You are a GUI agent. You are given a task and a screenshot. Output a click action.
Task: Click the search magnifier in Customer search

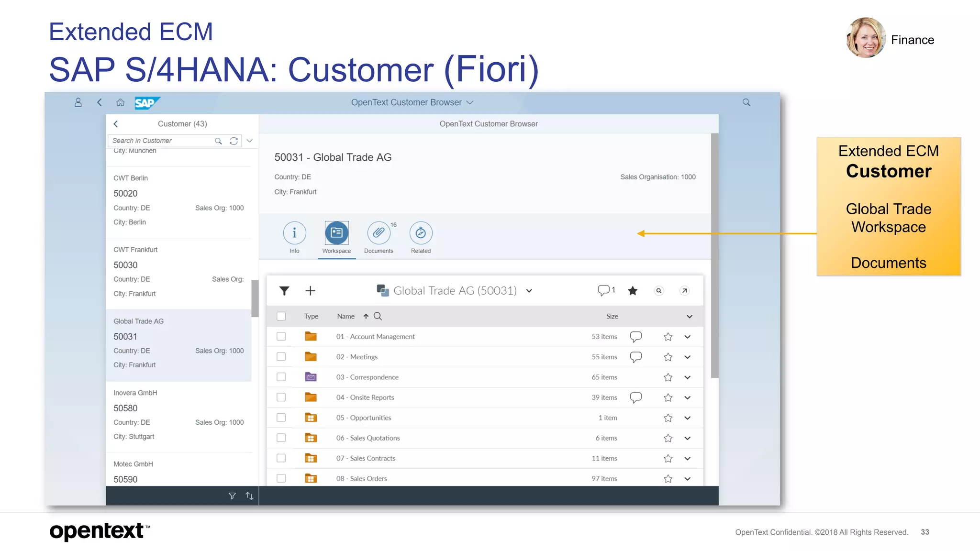coord(218,141)
